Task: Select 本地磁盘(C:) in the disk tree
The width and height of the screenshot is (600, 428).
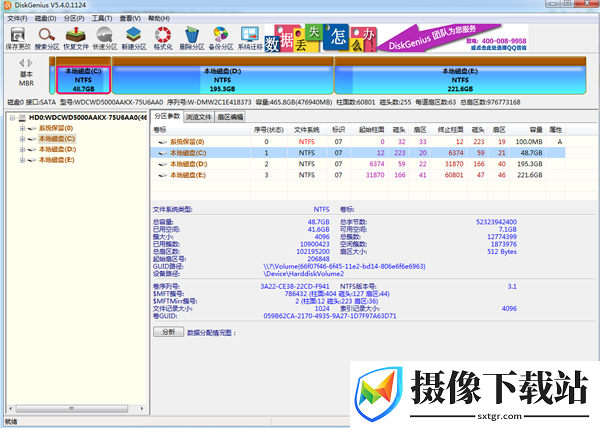Action: pyautogui.click(x=57, y=139)
